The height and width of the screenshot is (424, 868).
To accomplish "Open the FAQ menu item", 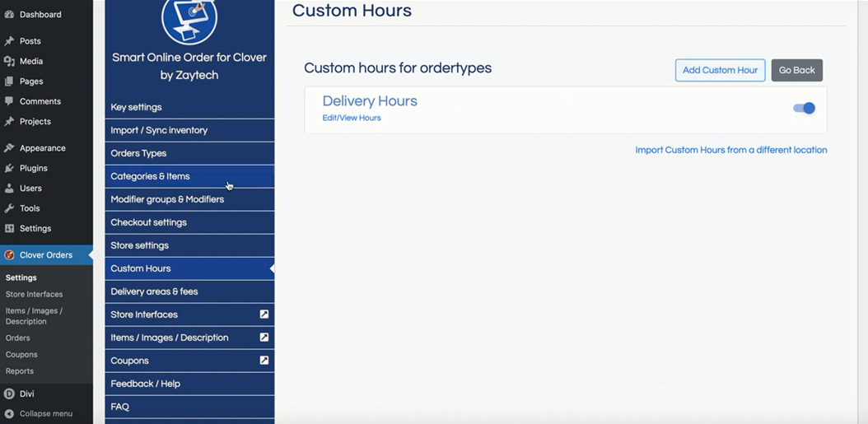I will (189, 407).
